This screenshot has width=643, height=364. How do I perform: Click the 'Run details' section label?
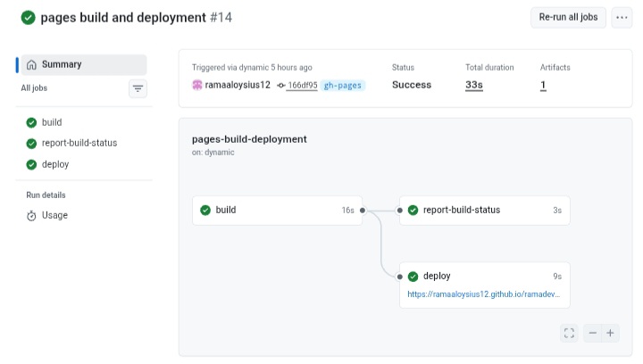click(x=46, y=195)
